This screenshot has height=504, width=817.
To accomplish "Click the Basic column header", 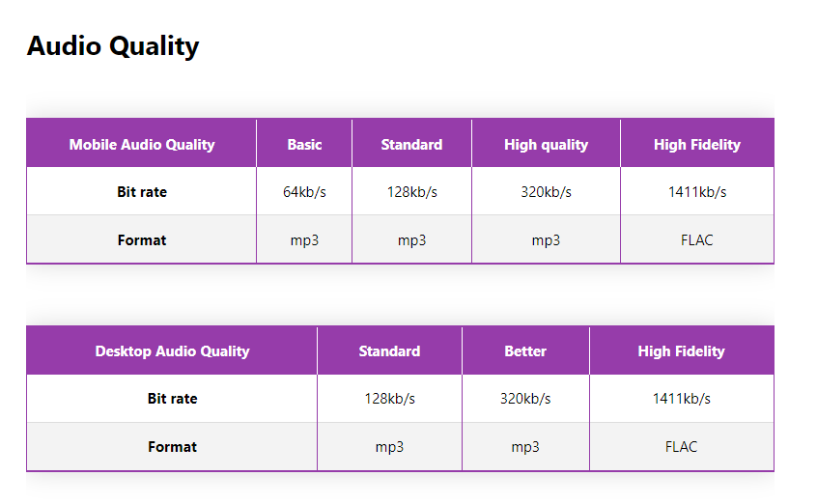I will click(304, 143).
